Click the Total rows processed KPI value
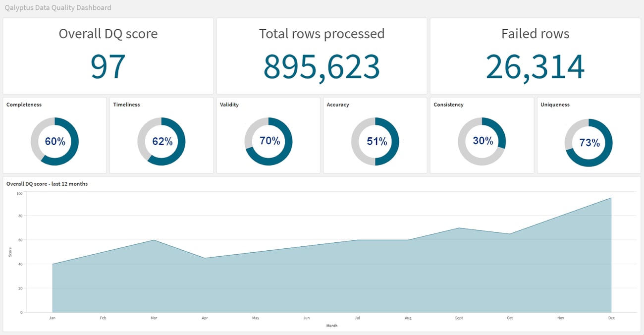 tap(321, 67)
